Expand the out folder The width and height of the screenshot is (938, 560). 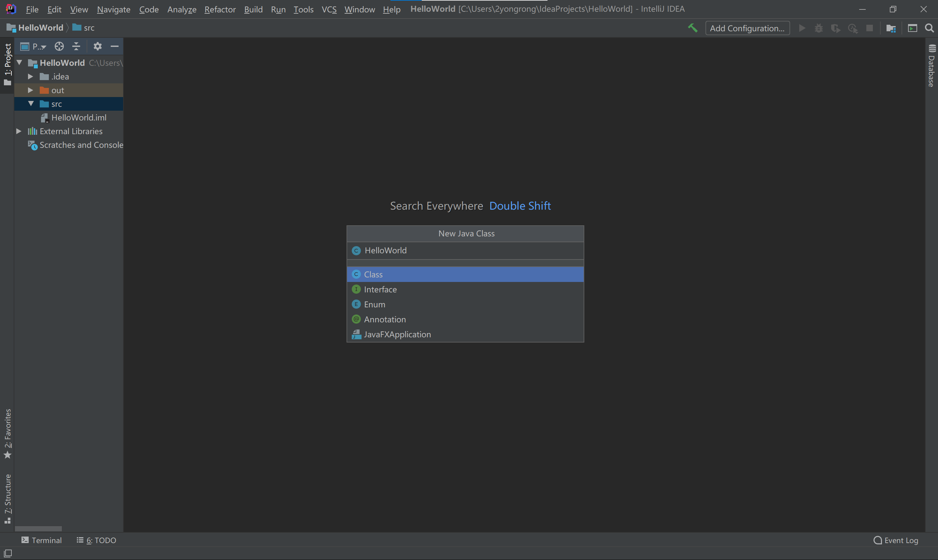pyautogui.click(x=31, y=90)
